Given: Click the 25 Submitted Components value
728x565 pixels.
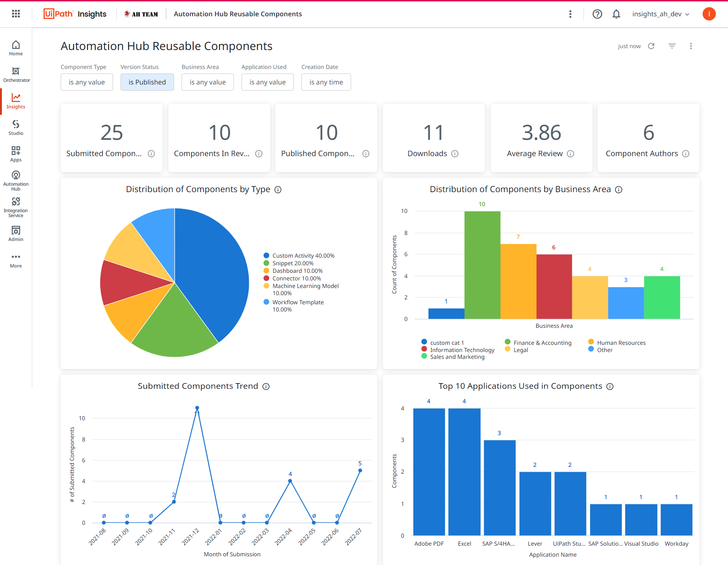Looking at the screenshot, I should pos(112,133).
